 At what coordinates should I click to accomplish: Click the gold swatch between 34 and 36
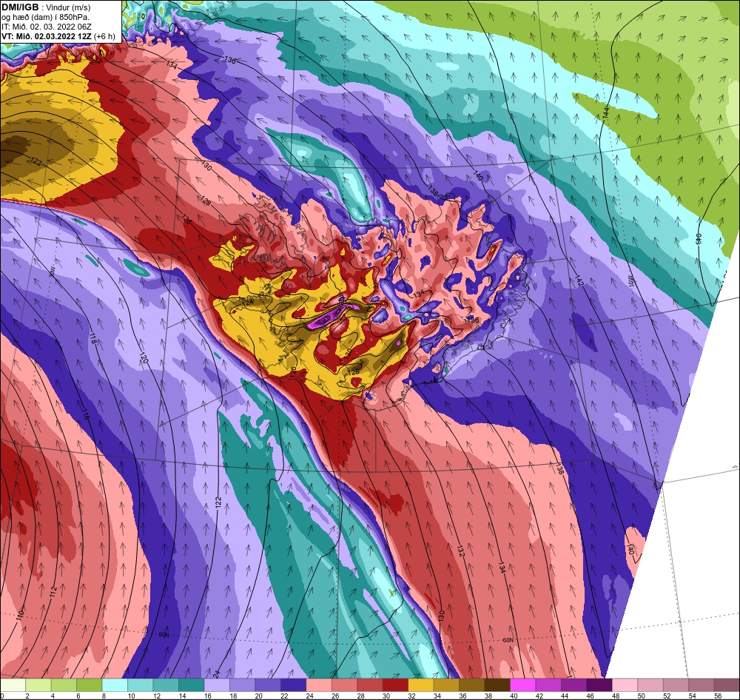(x=447, y=685)
